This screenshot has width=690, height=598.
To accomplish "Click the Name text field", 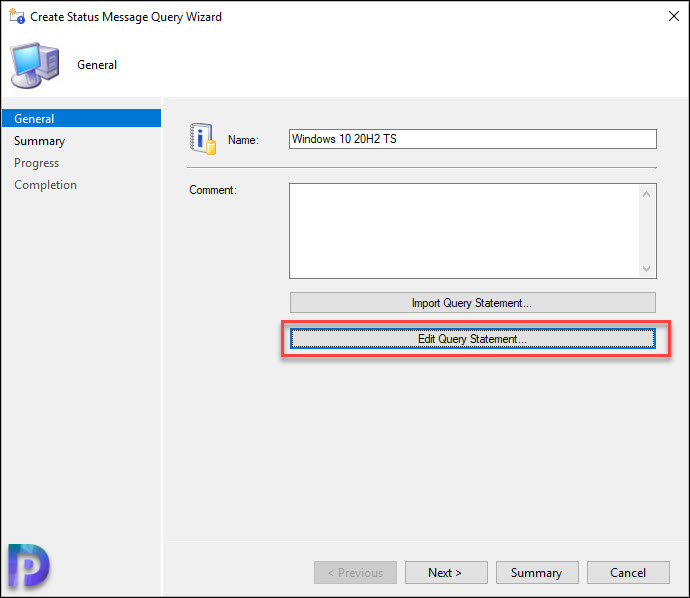I will [473, 139].
